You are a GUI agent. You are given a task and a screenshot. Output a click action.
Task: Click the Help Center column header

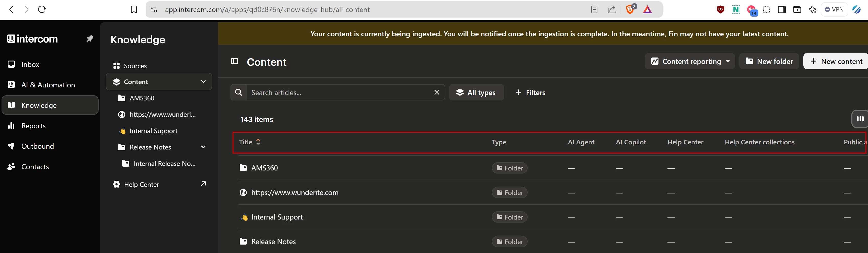(685, 142)
